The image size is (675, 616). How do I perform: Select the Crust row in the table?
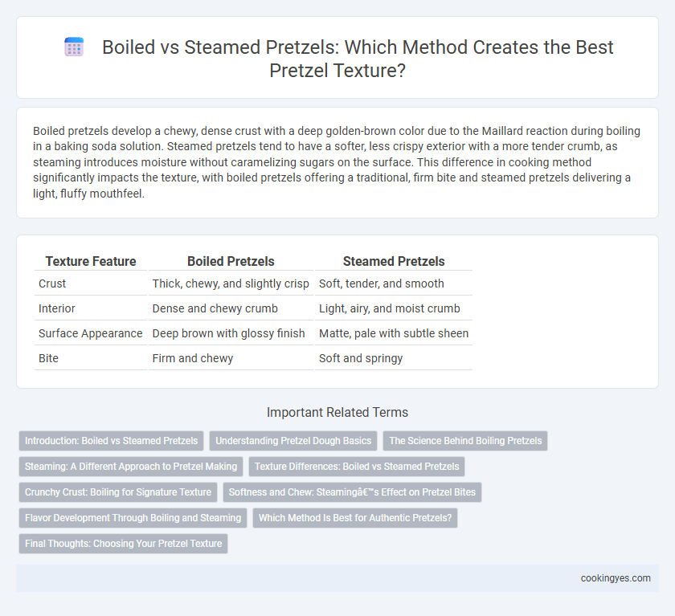click(254, 284)
